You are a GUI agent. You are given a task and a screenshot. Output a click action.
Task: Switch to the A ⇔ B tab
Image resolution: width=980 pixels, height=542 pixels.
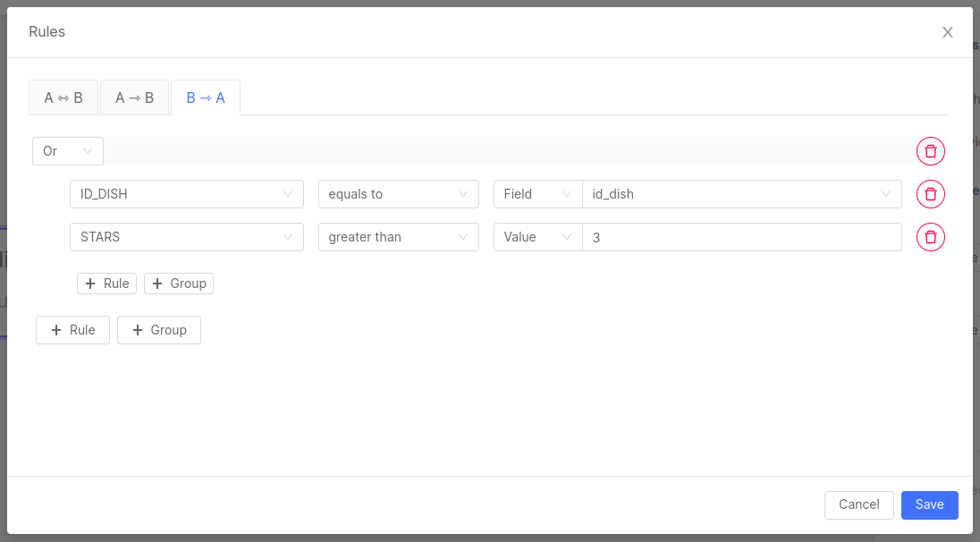[63, 97]
